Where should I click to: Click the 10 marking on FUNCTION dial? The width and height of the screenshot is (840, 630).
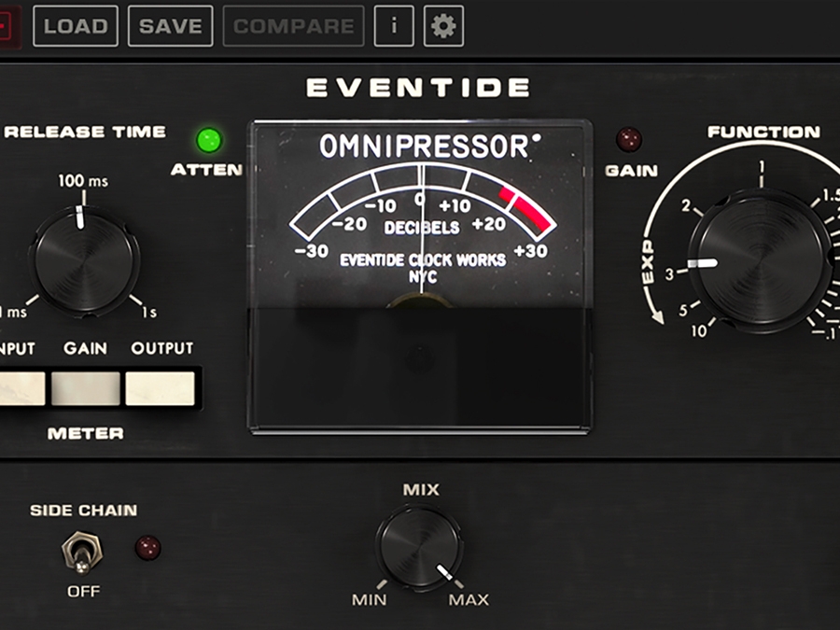(x=698, y=331)
